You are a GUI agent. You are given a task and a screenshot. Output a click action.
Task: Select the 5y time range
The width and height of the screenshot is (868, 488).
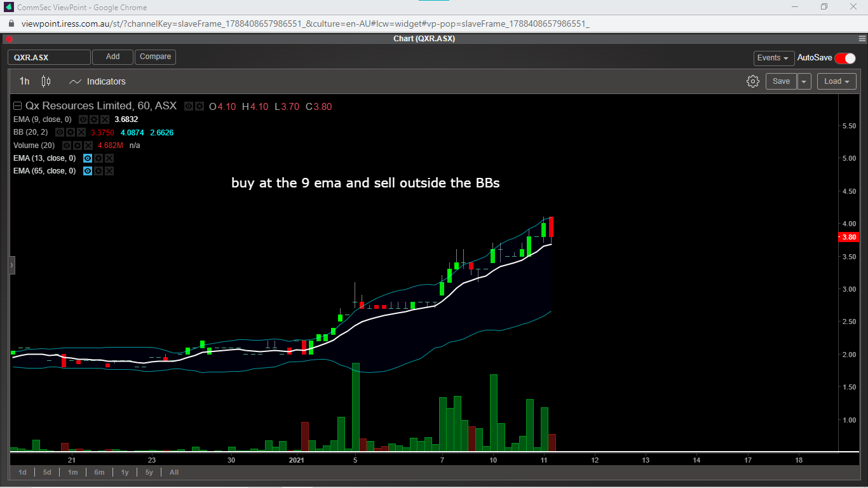pyautogui.click(x=149, y=472)
